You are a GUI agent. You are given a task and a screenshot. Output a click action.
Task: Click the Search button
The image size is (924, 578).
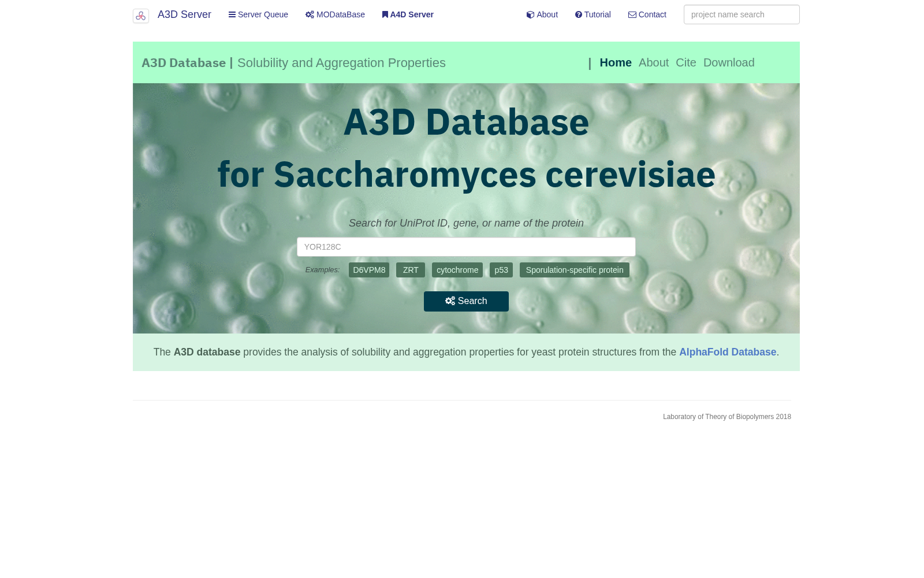point(466,301)
